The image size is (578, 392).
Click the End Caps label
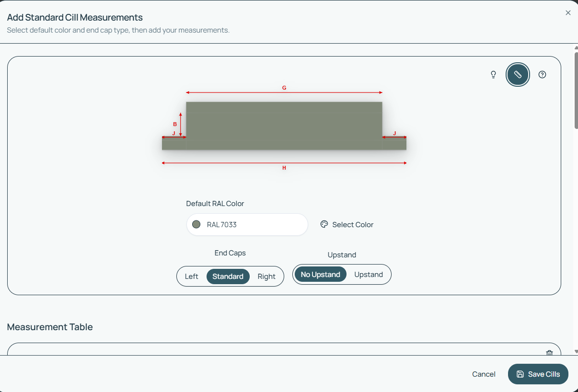(x=230, y=253)
